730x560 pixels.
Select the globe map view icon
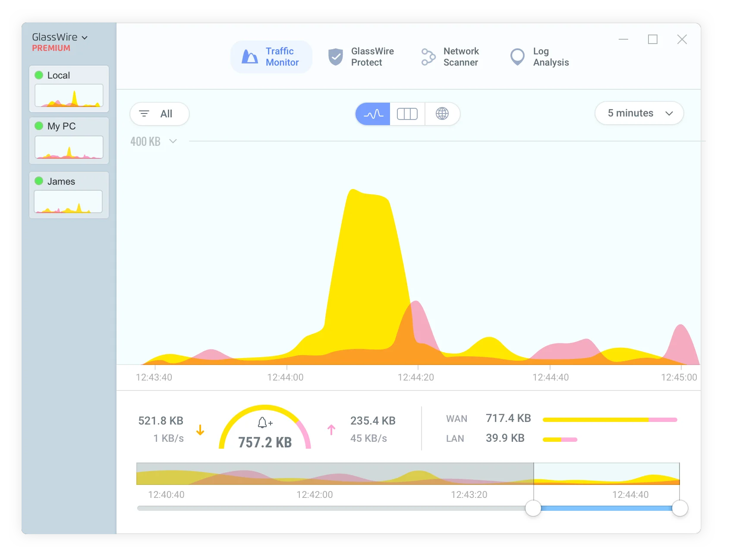pos(442,114)
